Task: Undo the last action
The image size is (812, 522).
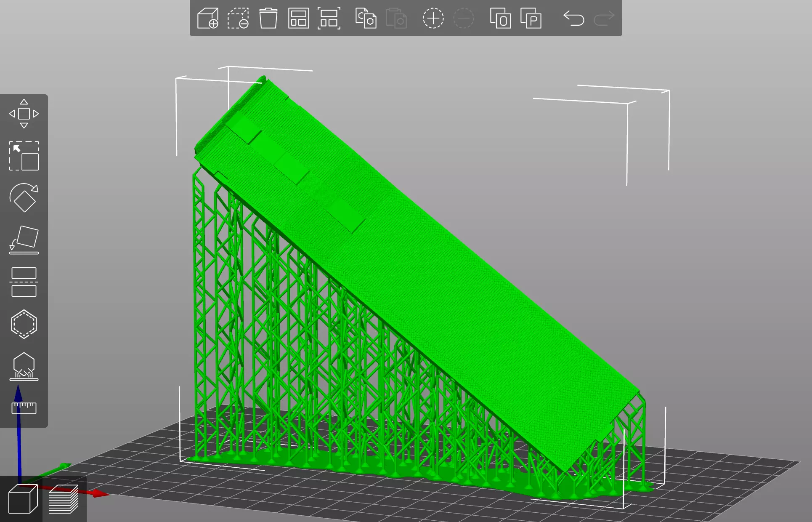Action: pyautogui.click(x=574, y=19)
